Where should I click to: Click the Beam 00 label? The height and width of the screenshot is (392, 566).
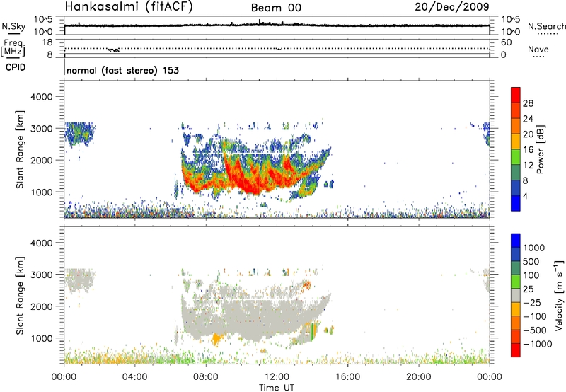(x=276, y=8)
